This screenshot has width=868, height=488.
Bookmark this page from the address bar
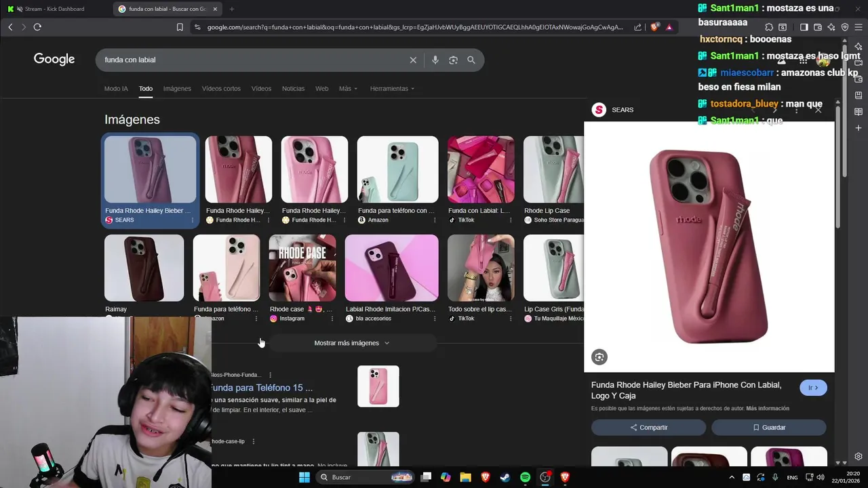pos(180,27)
